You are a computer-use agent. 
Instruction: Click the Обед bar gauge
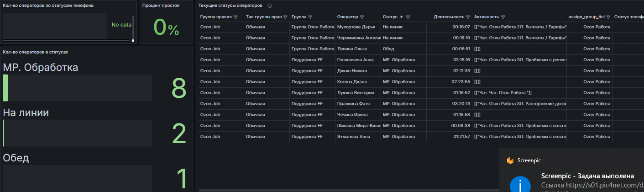click(x=77, y=178)
